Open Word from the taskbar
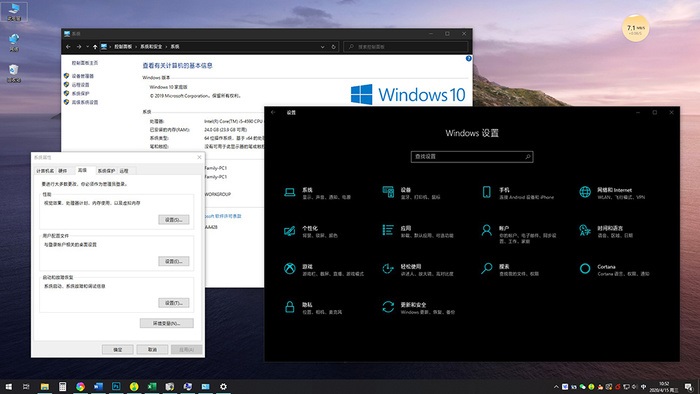The image size is (700, 394). point(98,387)
